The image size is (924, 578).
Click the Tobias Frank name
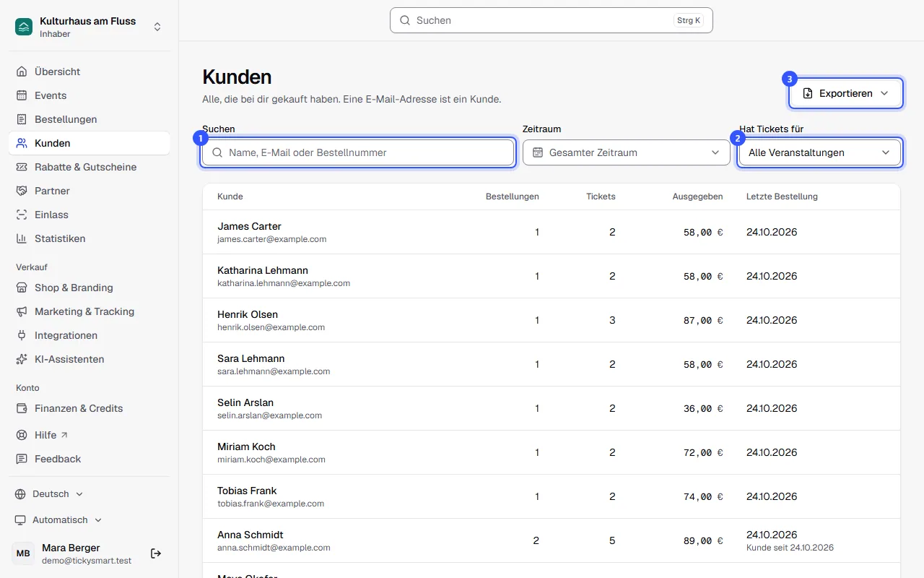click(247, 491)
